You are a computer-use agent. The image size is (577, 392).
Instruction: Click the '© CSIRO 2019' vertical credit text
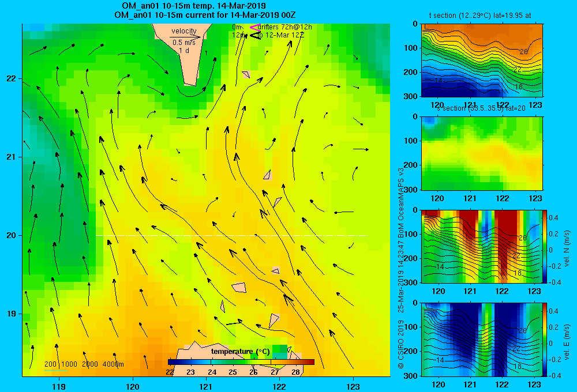point(401,344)
